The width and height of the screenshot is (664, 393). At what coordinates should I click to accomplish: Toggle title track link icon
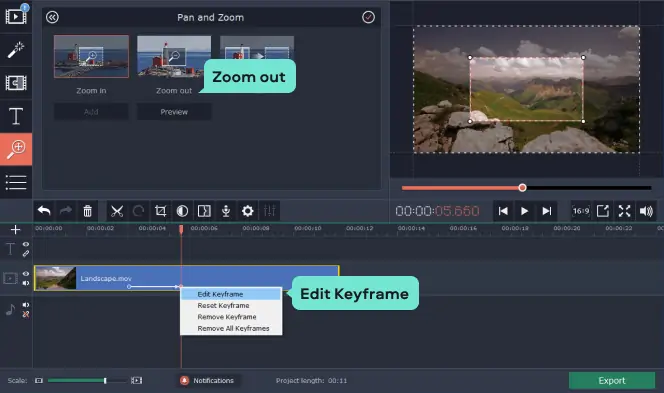pos(26,254)
